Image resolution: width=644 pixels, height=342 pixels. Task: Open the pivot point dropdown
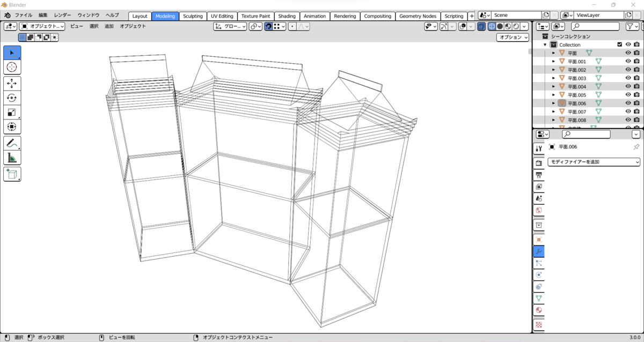click(255, 26)
